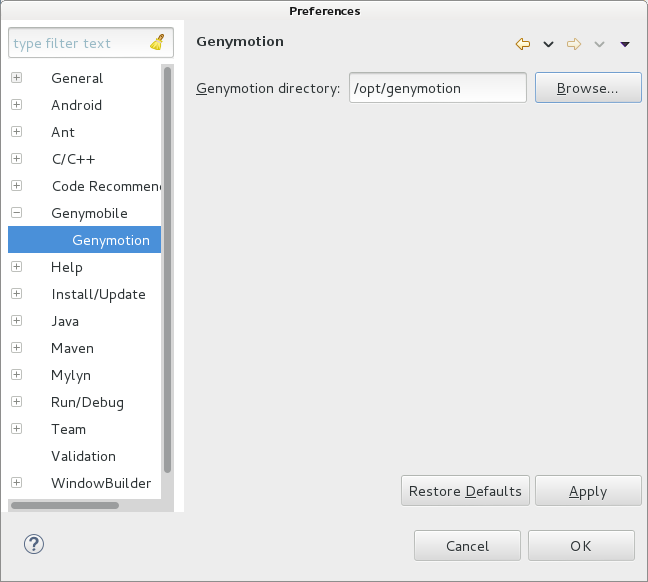
Task: Select Install/Update in the tree
Action: tap(98, 294)
